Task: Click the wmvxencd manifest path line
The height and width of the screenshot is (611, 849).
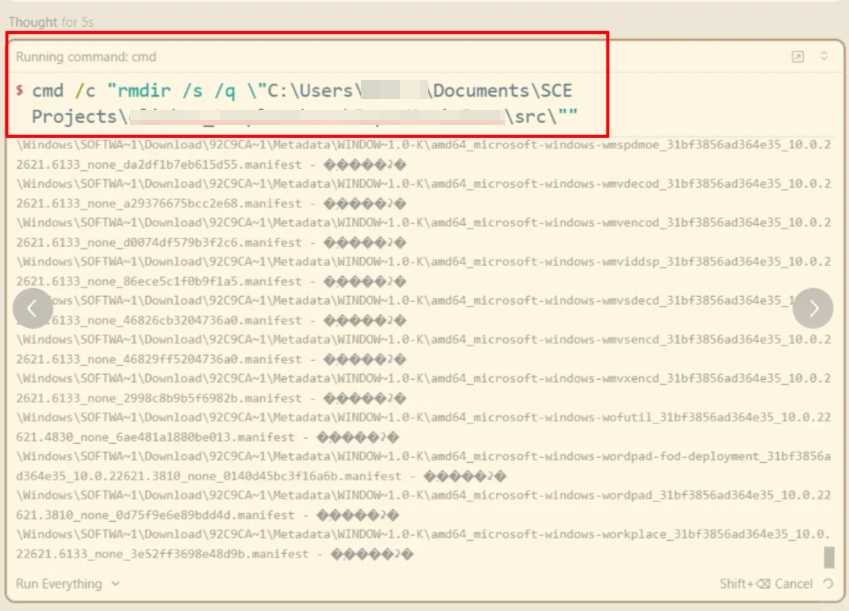Action: pos(423,379)
